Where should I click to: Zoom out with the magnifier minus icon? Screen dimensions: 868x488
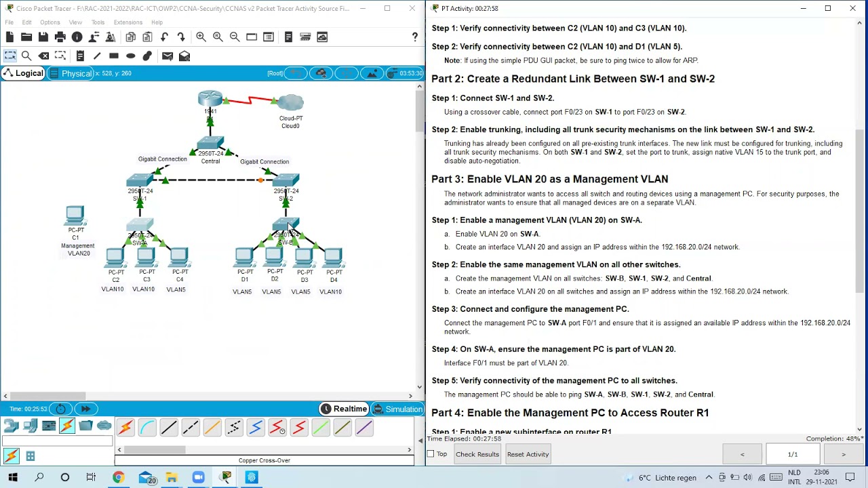[x=235, y=37]
